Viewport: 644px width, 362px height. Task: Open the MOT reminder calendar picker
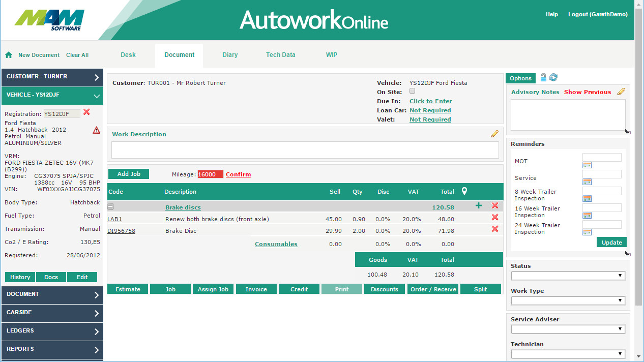tap(587, 165)
